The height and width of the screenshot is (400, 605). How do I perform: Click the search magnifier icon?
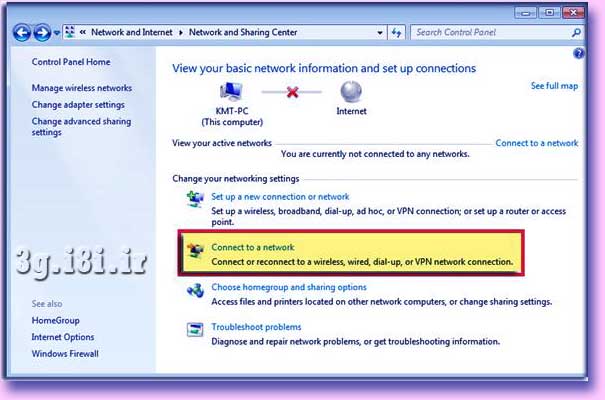click(576, 33)
